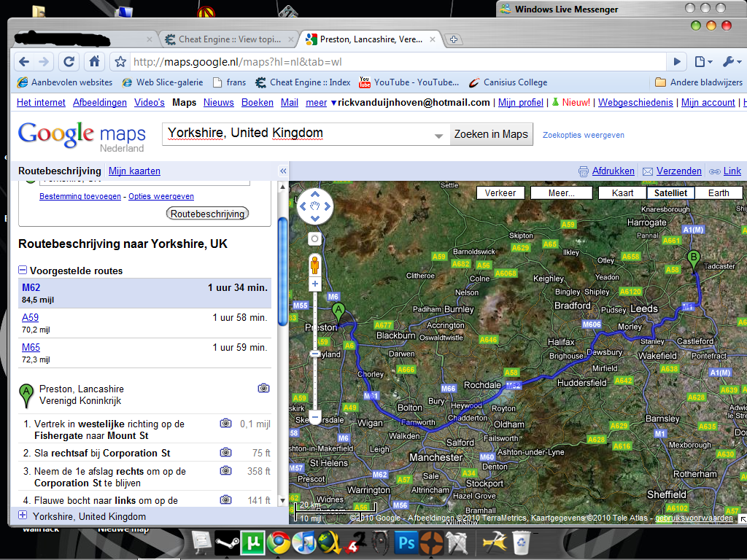The height and width of the screenshot is (560, 747).
Task: Open the Meer... map layers menu
Action: tap(561, 193)
